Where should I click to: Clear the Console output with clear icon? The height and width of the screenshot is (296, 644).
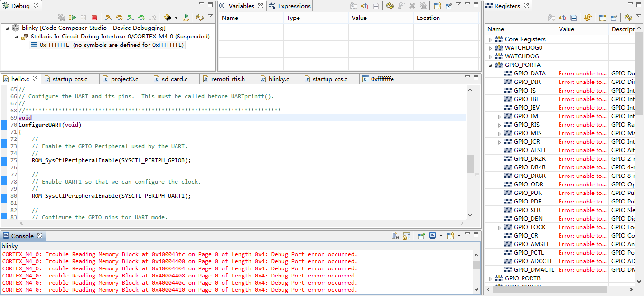395,236
